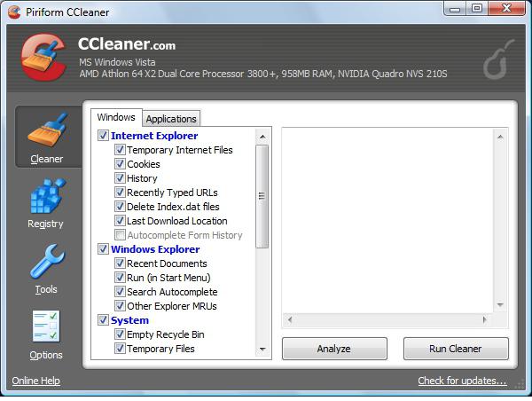Uncheck Temporary Files checkbox
Image resolution: width=532 pixels, height=401 pixels.
(120, 349)
